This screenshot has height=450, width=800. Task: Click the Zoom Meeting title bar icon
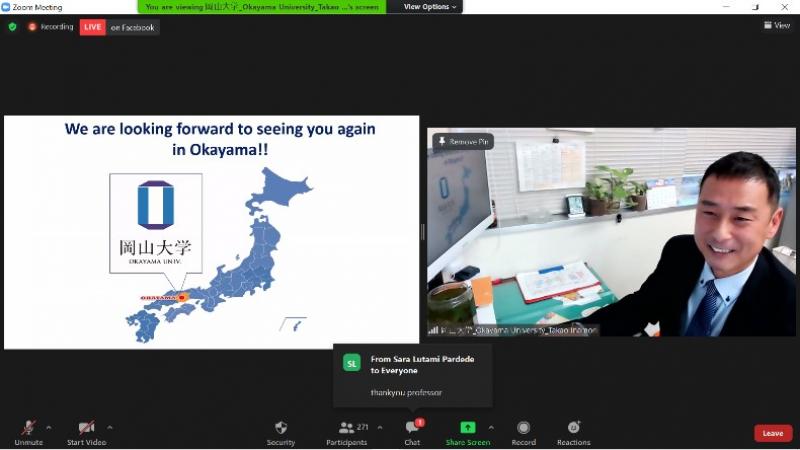6,7
